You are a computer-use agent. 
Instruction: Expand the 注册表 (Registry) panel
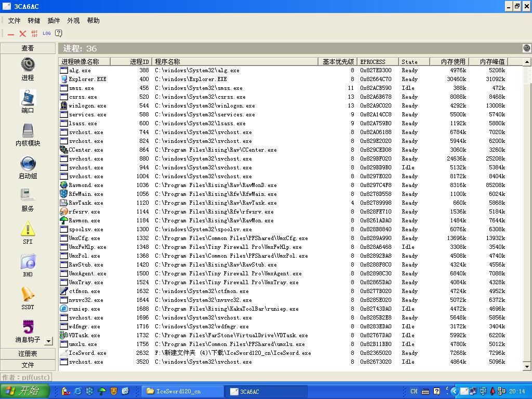click(28, 353)
